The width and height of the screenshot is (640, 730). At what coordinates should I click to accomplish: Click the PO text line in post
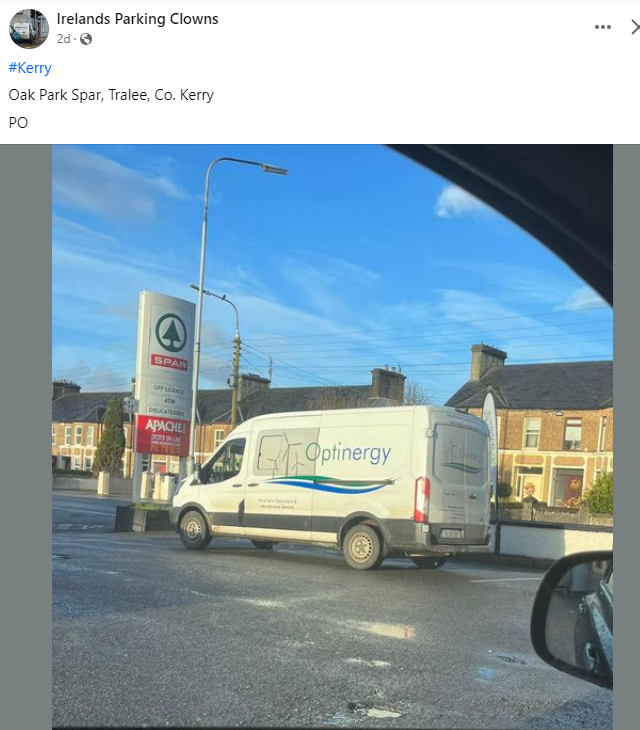pyautogui.click(x=18, y=123)
